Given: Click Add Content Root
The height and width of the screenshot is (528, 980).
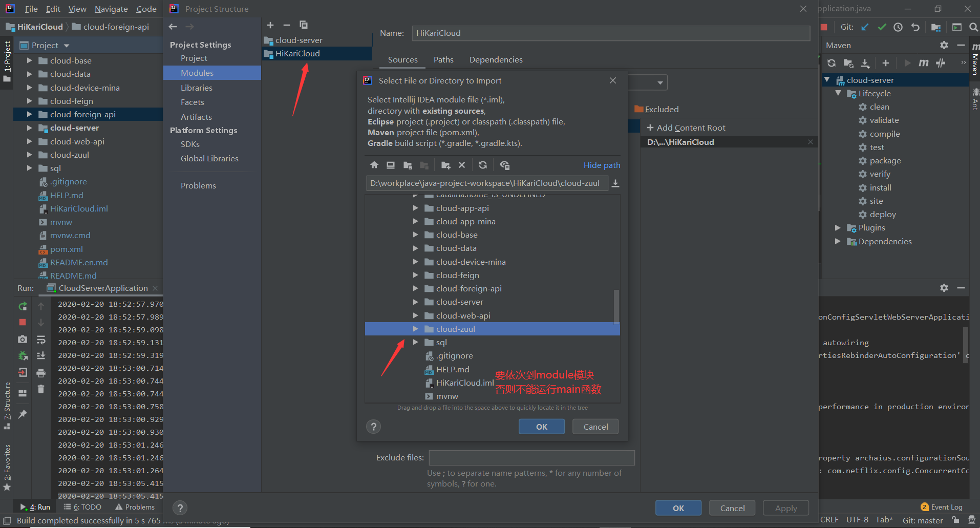Looking at the screenshot, I should (686, 128).
